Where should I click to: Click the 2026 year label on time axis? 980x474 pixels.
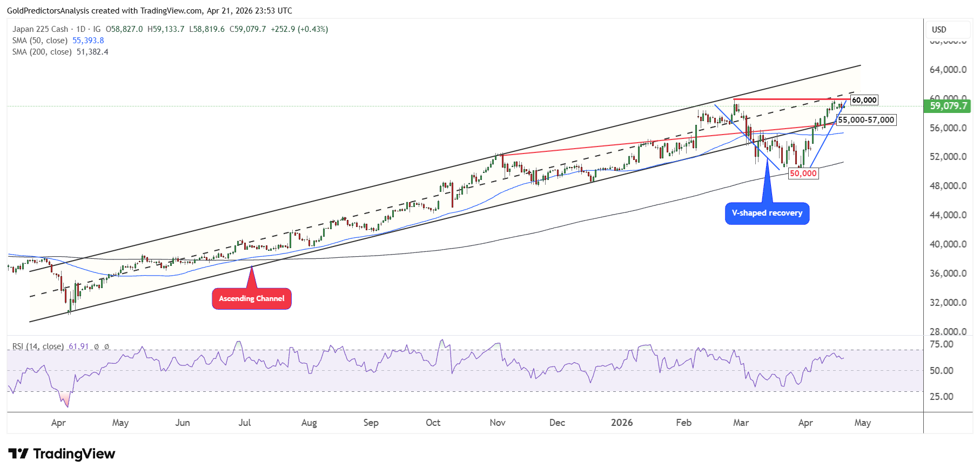(x=622, y=423)
